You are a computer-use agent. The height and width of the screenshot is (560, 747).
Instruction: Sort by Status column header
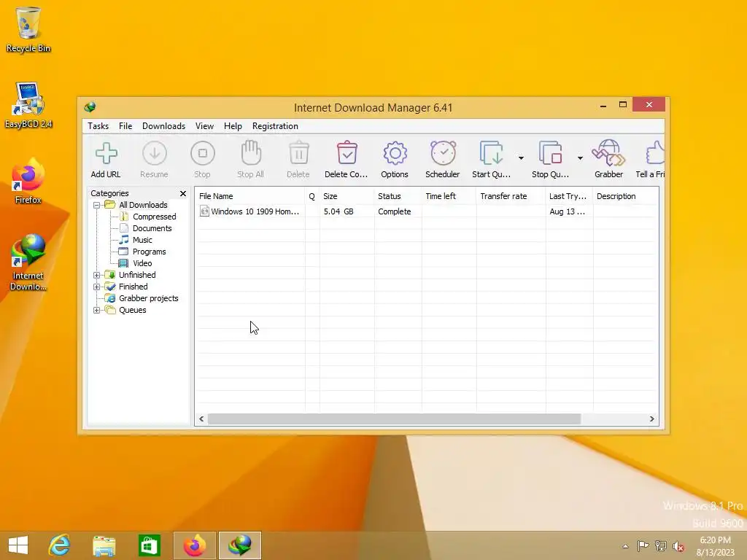(x=398, y=196)
